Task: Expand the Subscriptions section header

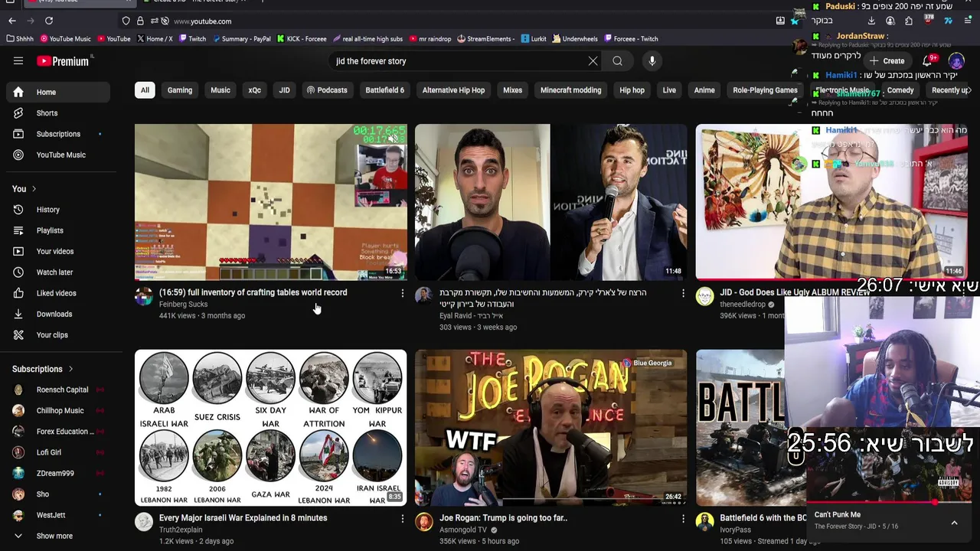Action: click(43, 369)
